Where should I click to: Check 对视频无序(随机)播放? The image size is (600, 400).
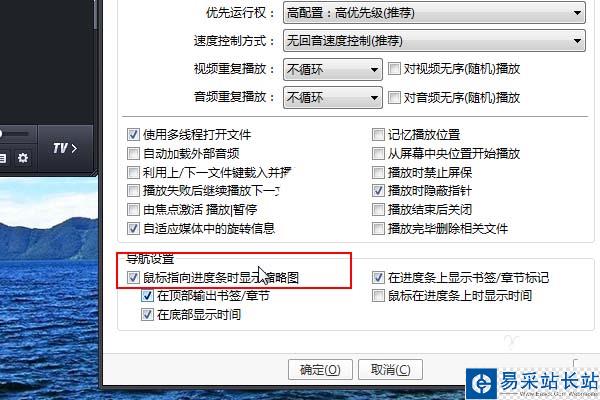coord(394,69)
